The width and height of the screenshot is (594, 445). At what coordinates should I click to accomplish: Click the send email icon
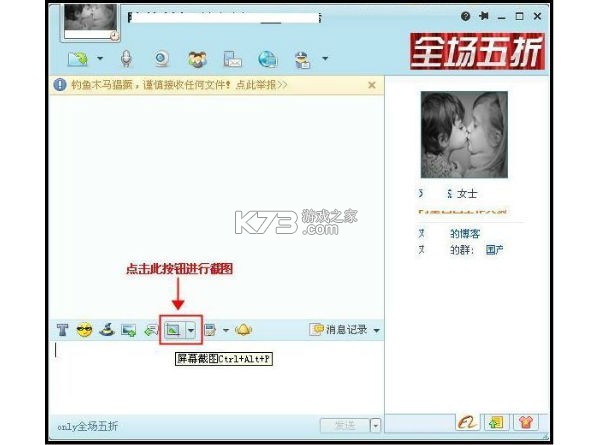tap(233, 59)
